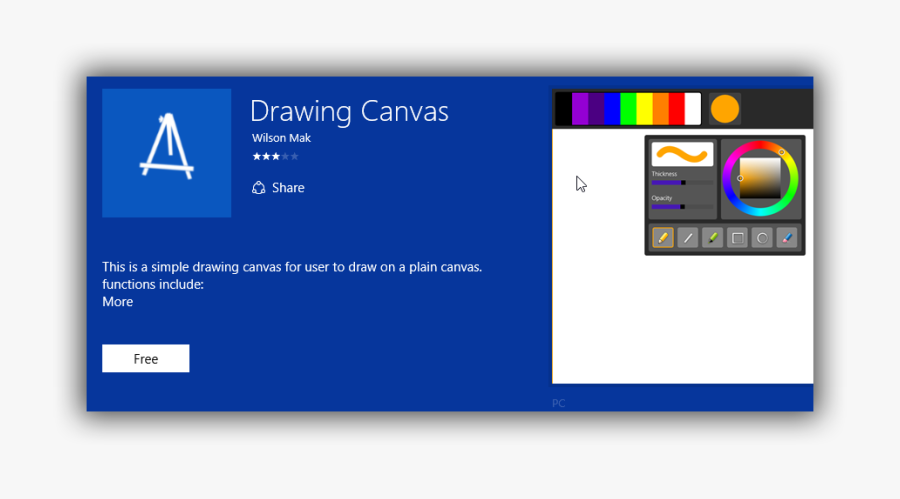Click the 'functions include:' description line
The height and width of the screenshot is (499, 900).
[x=153, y=284]
